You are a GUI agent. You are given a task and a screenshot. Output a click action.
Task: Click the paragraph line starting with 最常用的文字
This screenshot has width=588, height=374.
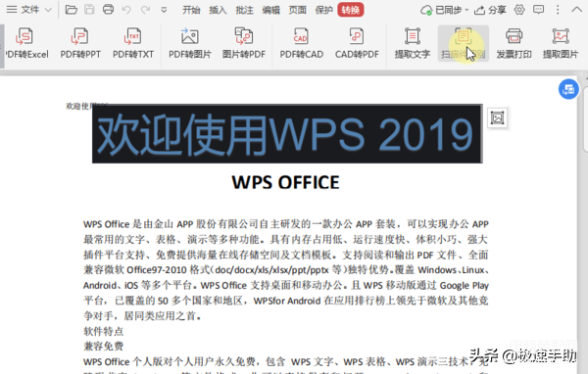pos(286,240)
